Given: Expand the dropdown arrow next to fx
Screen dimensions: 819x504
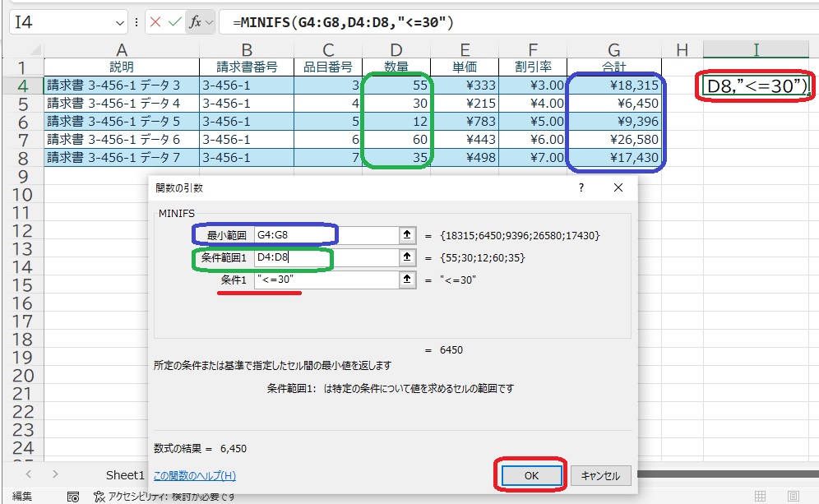Looking at the screenshot, I should 209,23.
